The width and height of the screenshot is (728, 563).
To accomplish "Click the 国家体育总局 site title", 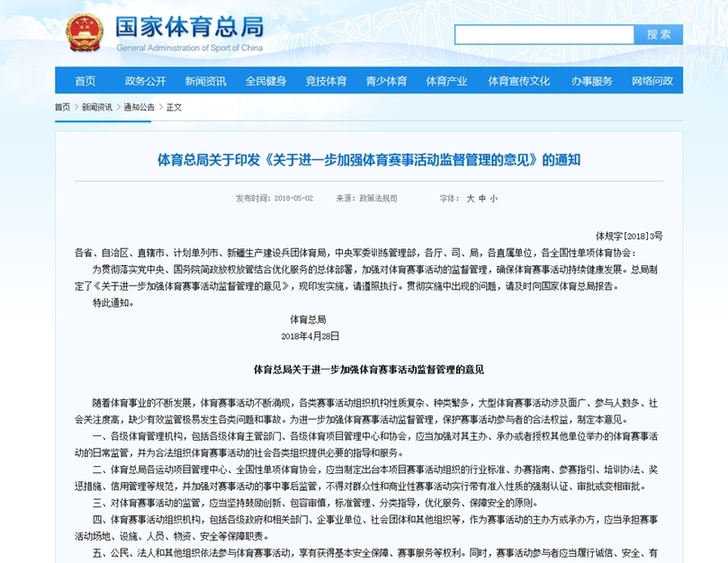I will click(x=188, y=26).
